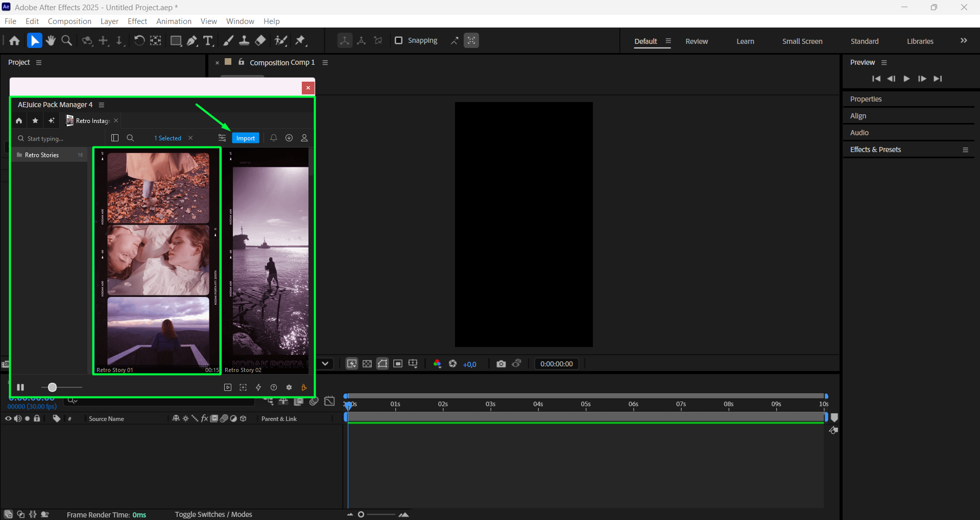Switch to the Learn workspace
The height and width of the screenshot is (520, 980).
745,41
